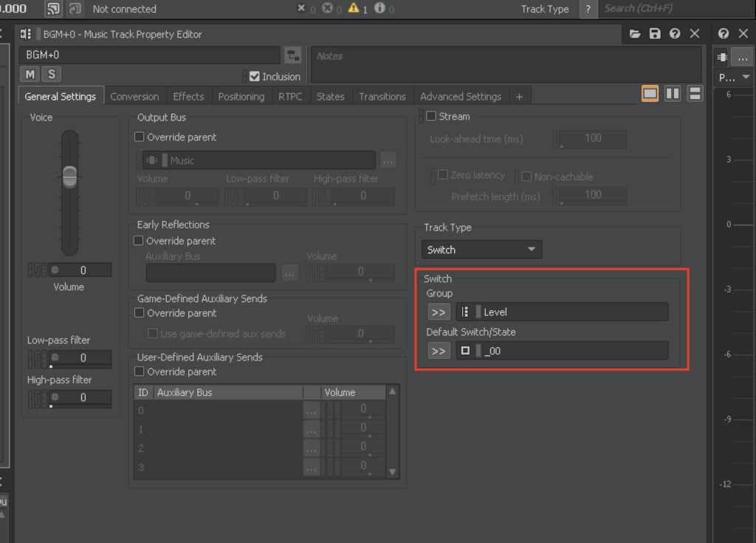This screenshot has width=756, height=543.
Task: Enable the Stream checkbox
Action: point(431,116)
